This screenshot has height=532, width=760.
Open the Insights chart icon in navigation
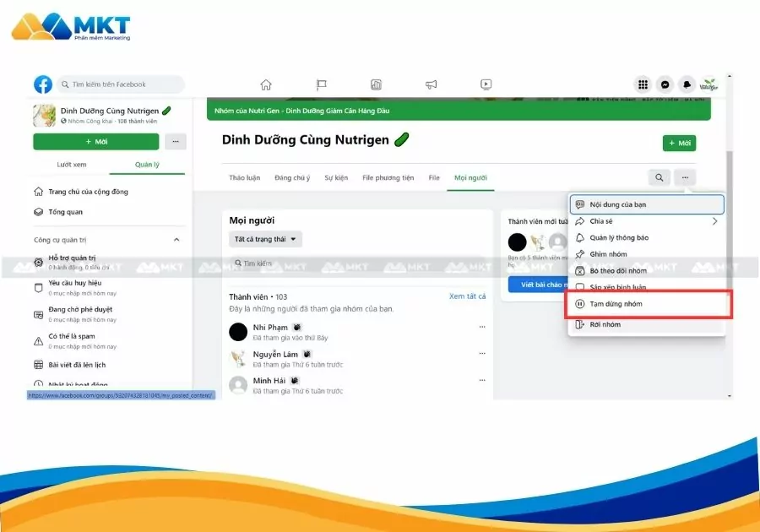pos(376,84)
